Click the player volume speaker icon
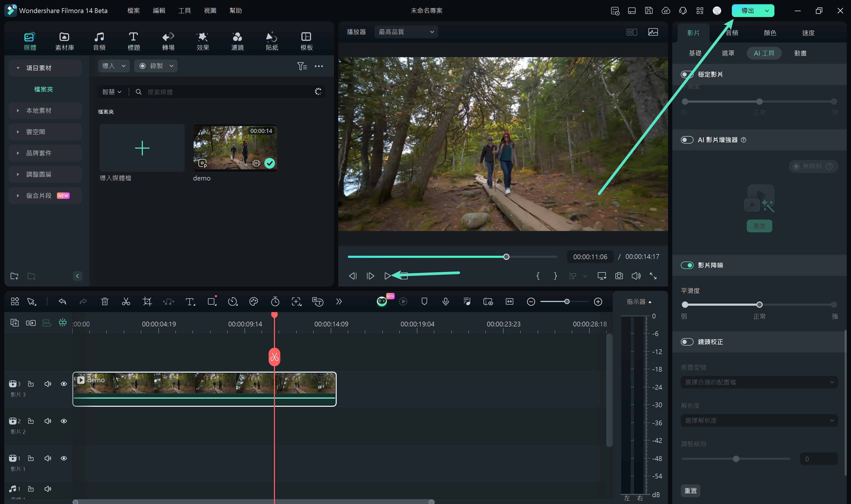Screen dimensions: 851x504 coord(636,276)
